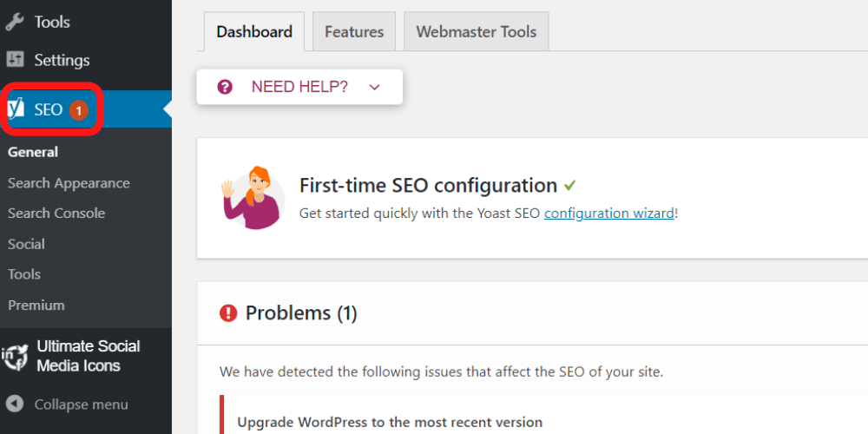868x434 pixels.
Task: Switch to the Features tab
Action: (x=354, y=32)
